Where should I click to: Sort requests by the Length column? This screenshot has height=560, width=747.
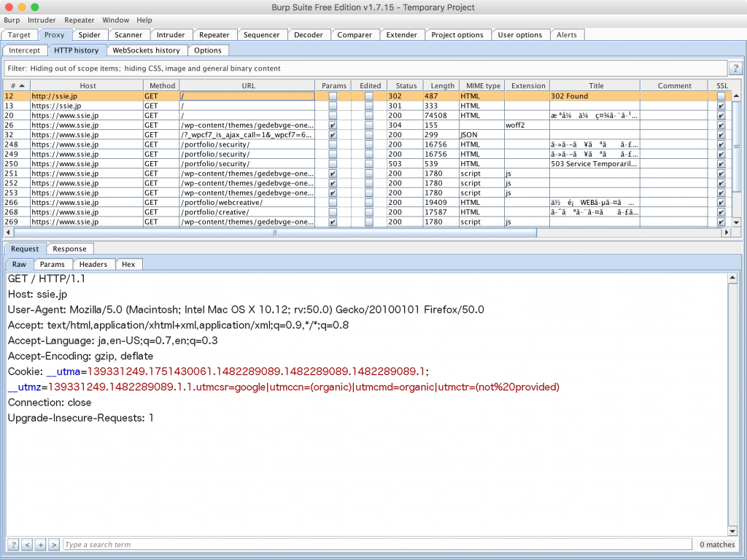pyautogui.click(x=441, y=85)
